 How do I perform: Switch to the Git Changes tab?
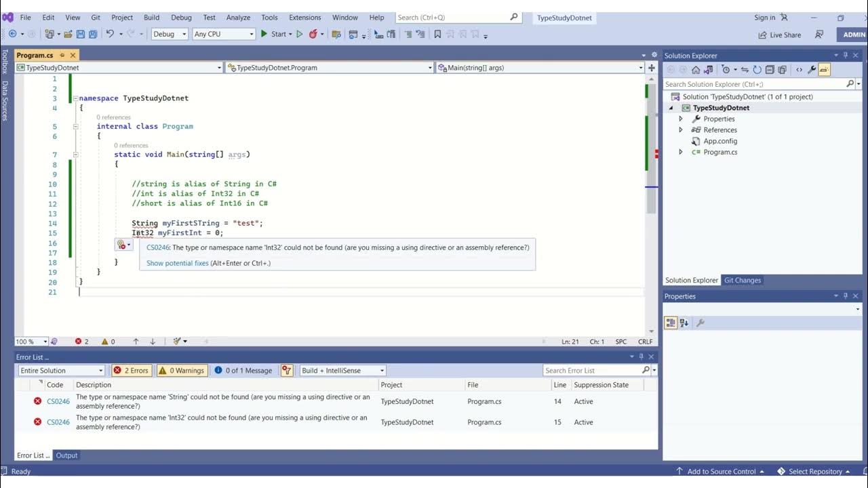[x=743, y=281]
